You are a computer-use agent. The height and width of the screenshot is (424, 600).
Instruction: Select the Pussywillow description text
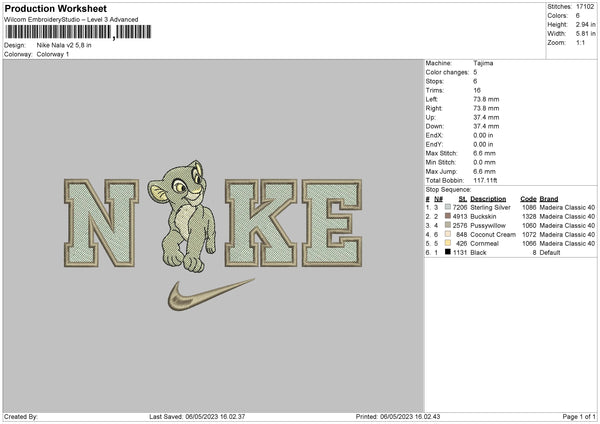coord(488,225)
